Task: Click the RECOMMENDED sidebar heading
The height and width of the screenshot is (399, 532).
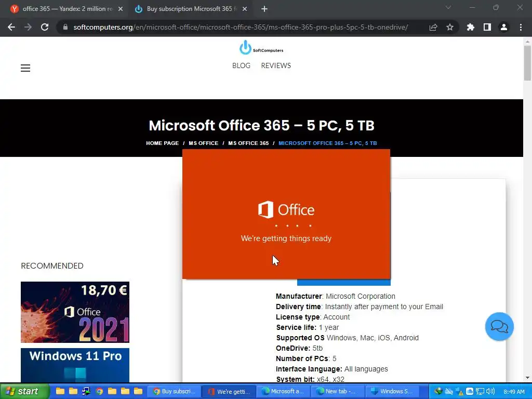Action: [x=52, y=265]
